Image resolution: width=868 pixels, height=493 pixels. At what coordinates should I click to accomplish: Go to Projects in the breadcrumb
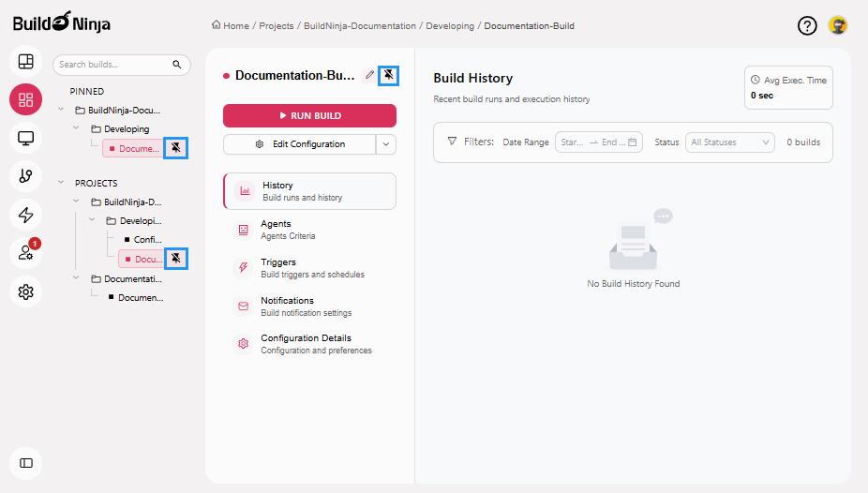pyautogui.click(x=275, y=26)
